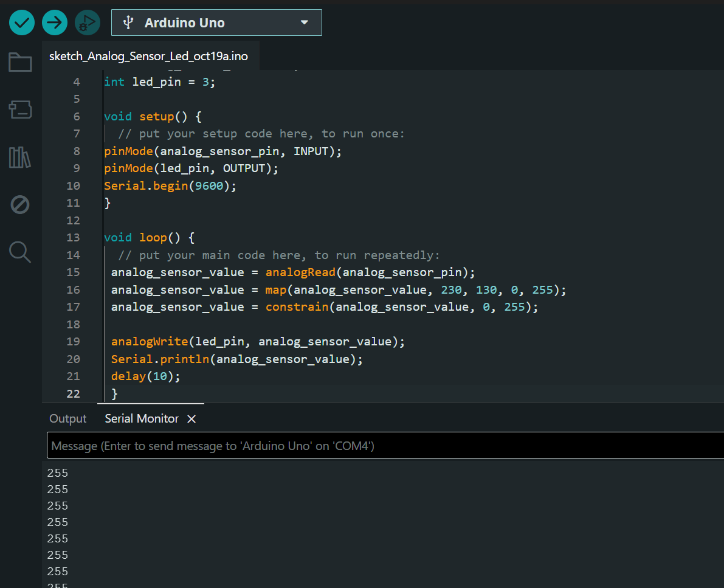Expand the Arduino Uno board selector
724x588 pixels.
(216, 23)
